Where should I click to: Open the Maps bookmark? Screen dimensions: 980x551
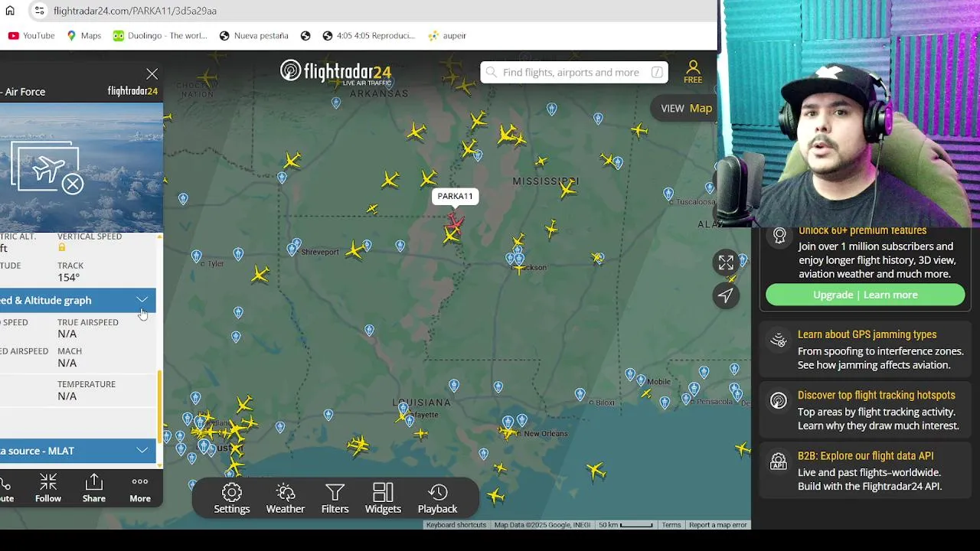tap(83, 35)
